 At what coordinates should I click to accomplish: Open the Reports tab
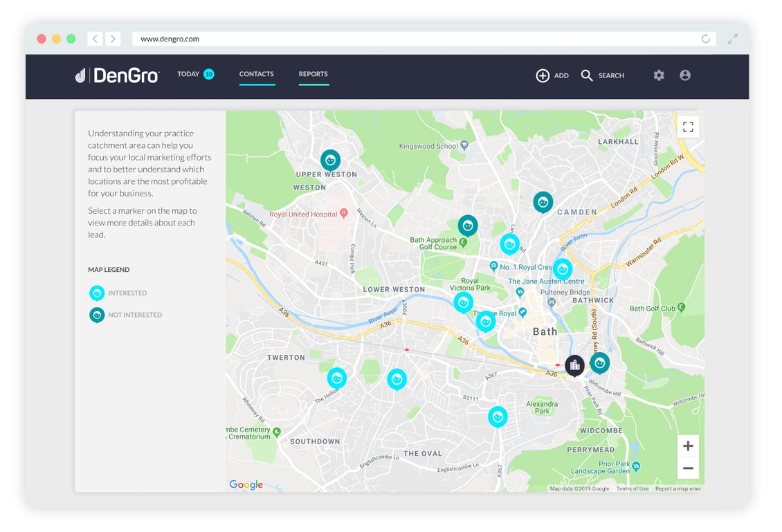point(313,74)
